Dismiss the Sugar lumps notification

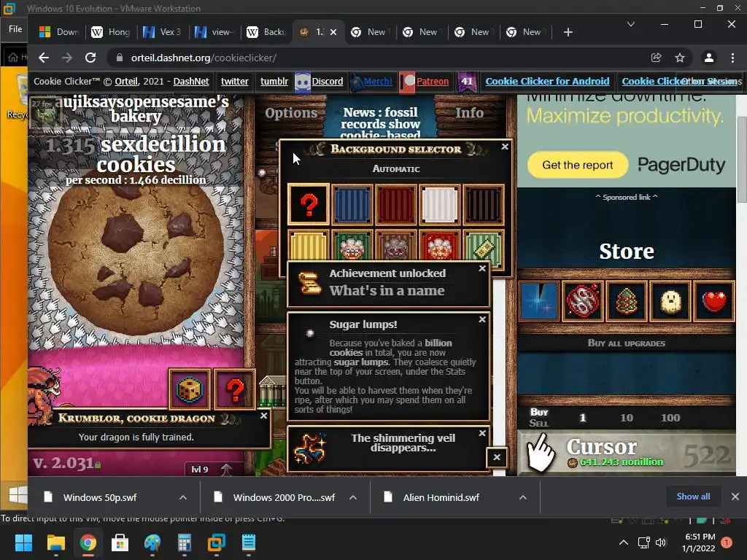click(482, 319)
